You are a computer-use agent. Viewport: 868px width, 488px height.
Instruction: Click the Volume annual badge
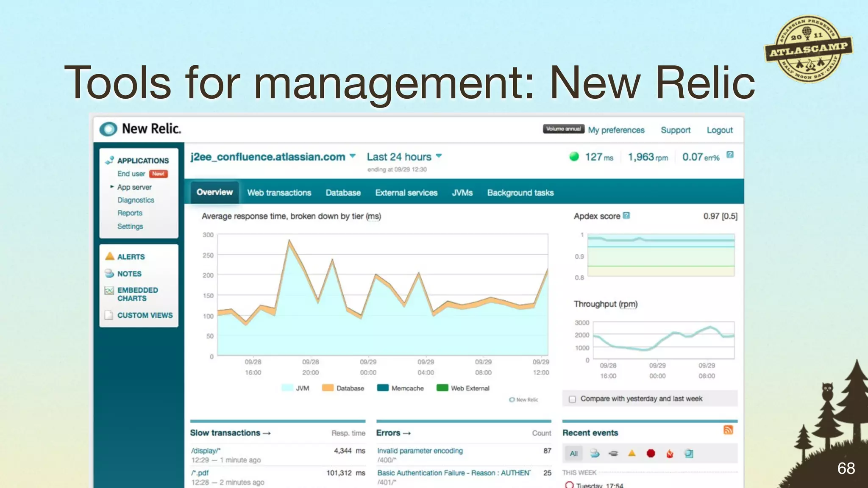563,129
